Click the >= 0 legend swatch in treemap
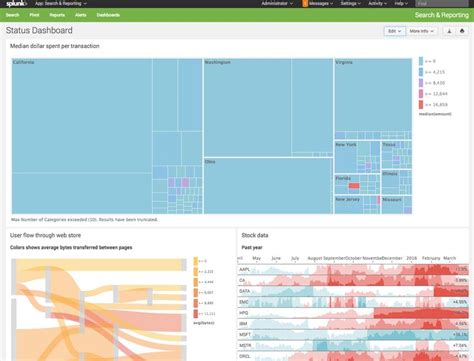Image resolution: width=474 pixels, height=361 pixels. point(421,61)
